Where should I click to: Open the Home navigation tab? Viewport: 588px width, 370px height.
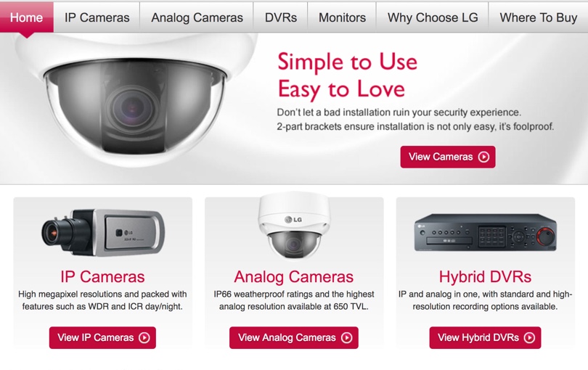pyautogui.click(x=26, y=17)
